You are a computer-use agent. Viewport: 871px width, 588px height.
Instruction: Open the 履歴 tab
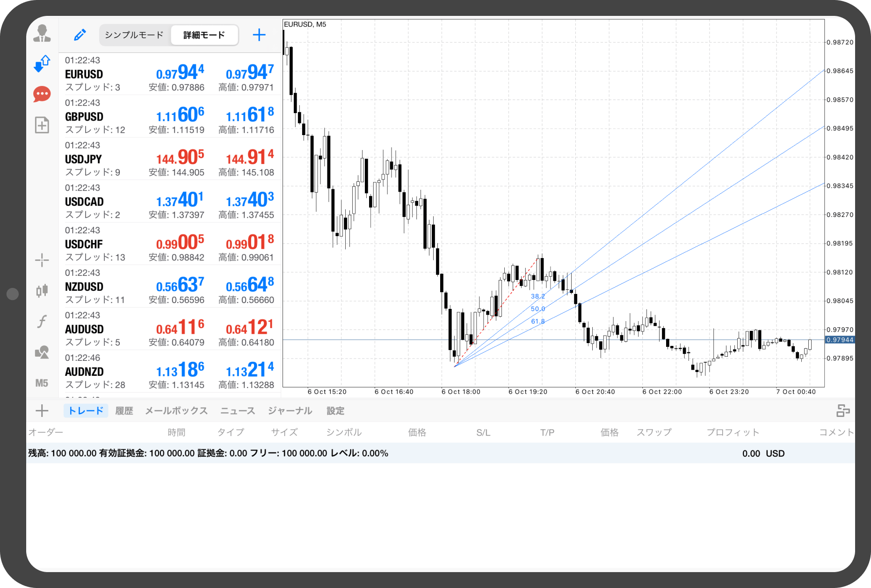pos(124,411)
